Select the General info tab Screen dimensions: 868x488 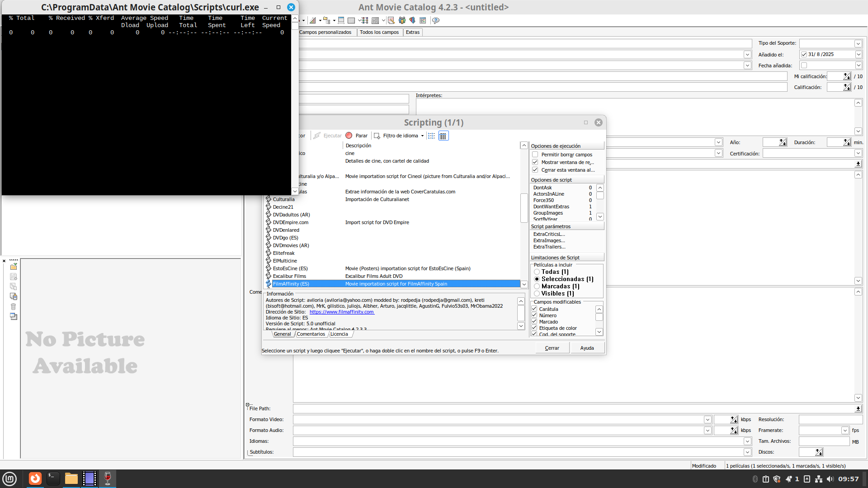click(x=283, y=334)
